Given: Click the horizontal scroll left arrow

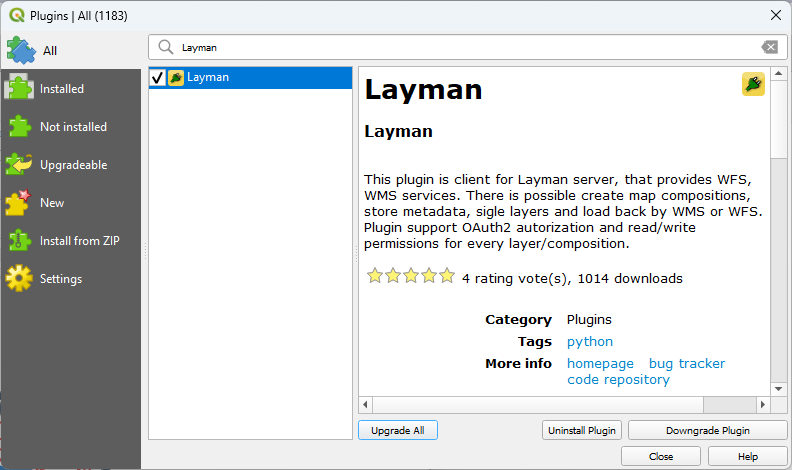Looking at the screenshot, I should click(x=365, y=404).
